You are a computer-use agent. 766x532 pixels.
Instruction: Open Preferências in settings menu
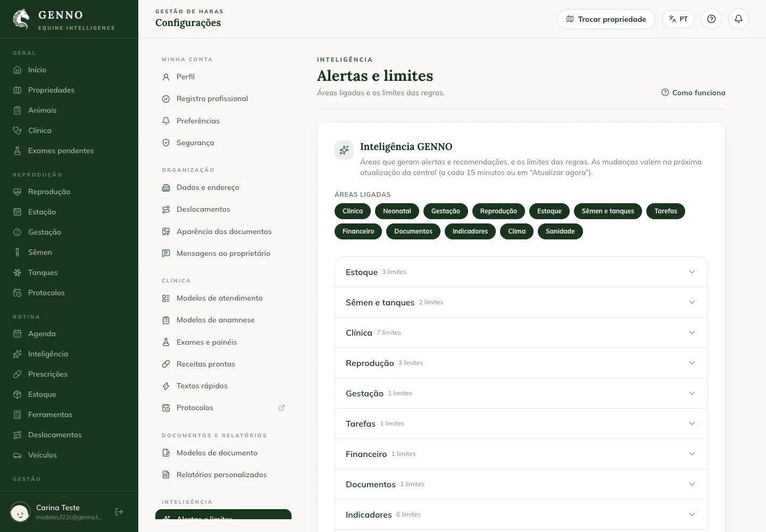tap(223, 121)
